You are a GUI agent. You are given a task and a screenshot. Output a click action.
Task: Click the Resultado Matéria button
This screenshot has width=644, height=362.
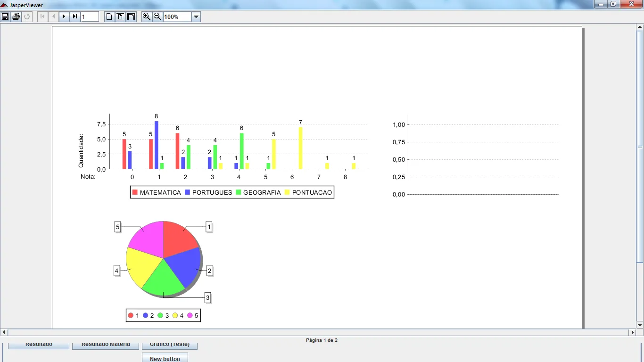tap(106, 346)
